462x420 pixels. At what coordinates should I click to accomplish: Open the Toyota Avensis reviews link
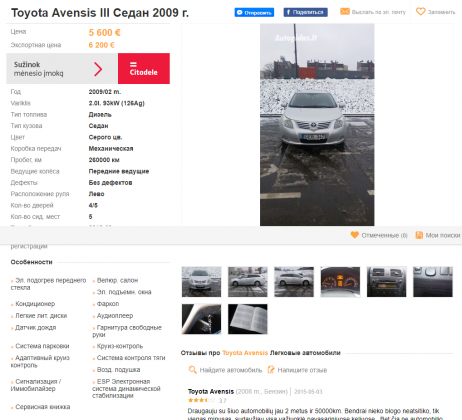pyautogui.click(x=245, y=353)
